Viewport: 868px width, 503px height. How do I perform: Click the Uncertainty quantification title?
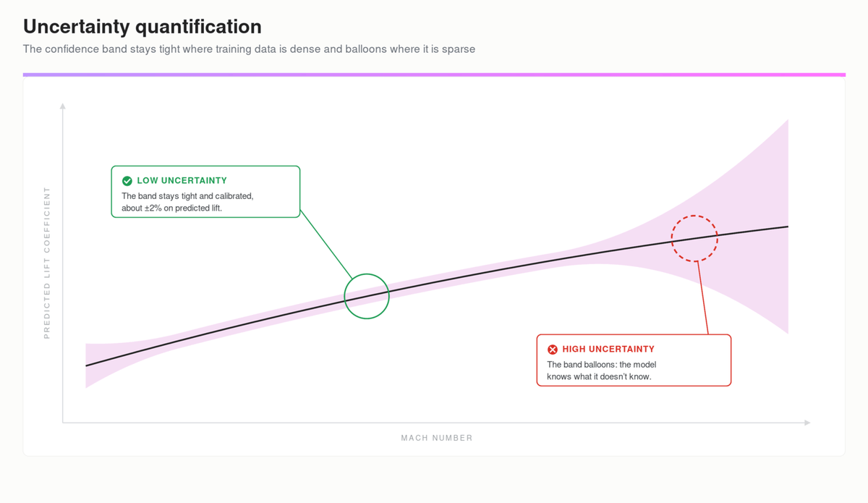tap(142, 27)
